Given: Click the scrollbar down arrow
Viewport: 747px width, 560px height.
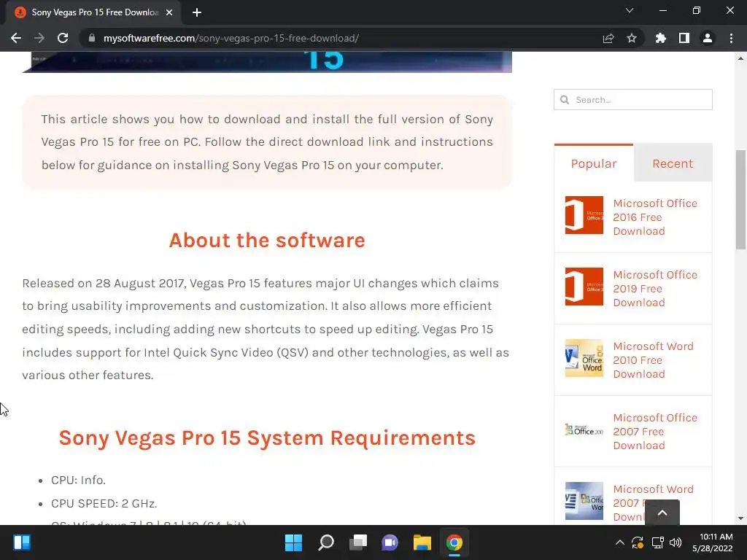Looking at the screenshot, I should [740, 518].
